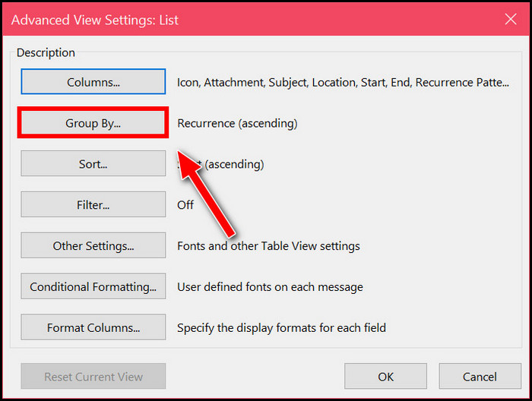Click the Format Columns... button
Viewport: 532px width, 401px height.
pos(93,327)
